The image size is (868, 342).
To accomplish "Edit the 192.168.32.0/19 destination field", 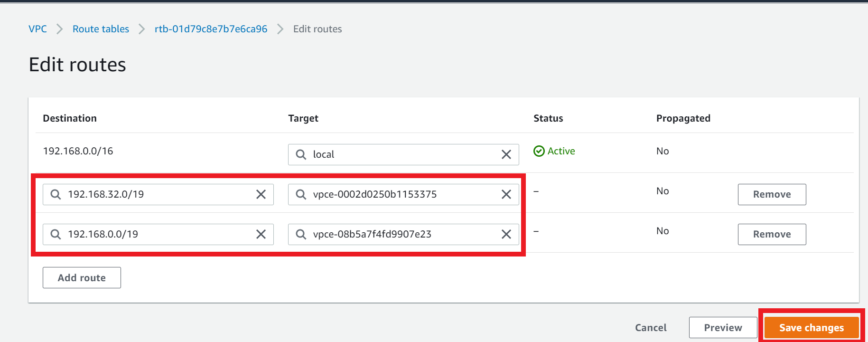I will click(x=158, y=194).
